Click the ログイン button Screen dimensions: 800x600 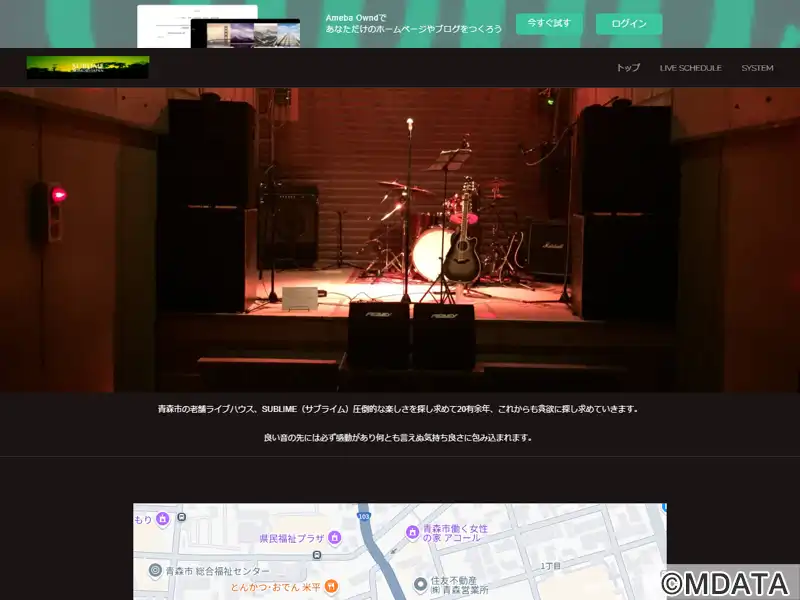629,23
